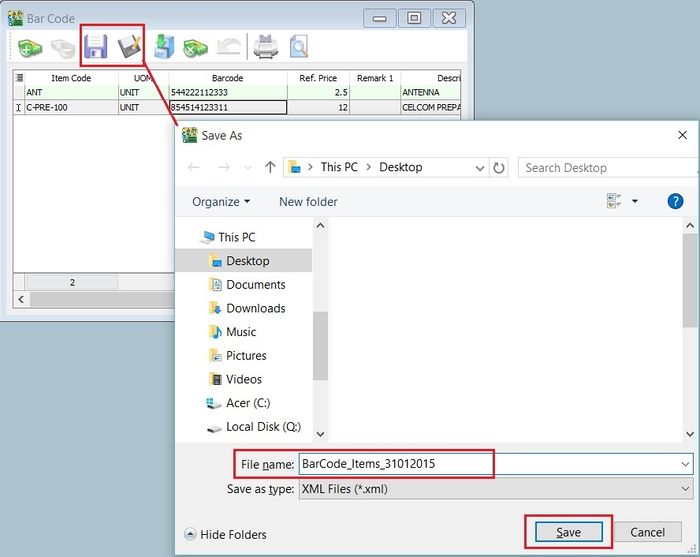Click the Cancel button
The height and width of the screenshot is (557, 700).
[647, 532]
